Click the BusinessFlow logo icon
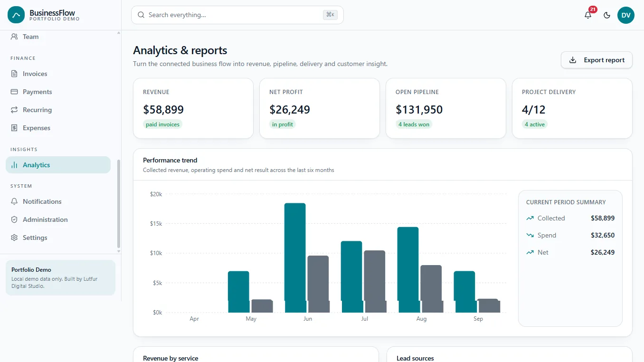 pos(16,15)
